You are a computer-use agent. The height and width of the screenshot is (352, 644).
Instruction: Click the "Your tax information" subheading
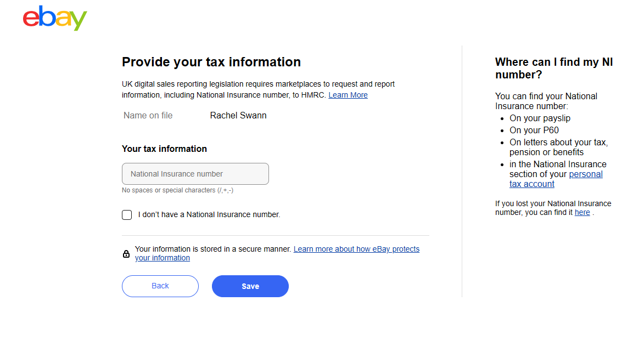pos(164,149)
